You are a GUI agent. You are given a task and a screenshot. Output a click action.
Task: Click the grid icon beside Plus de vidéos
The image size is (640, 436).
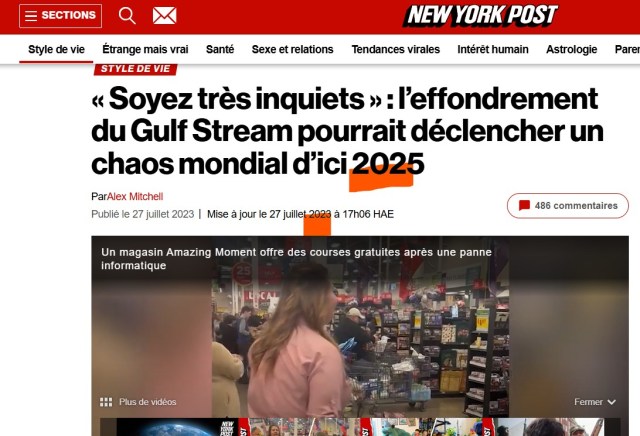106,402
